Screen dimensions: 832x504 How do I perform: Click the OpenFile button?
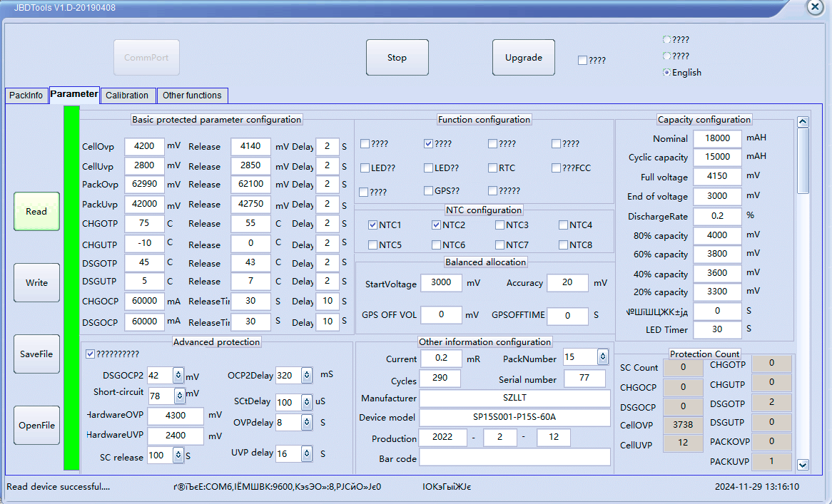pos(36,425)
